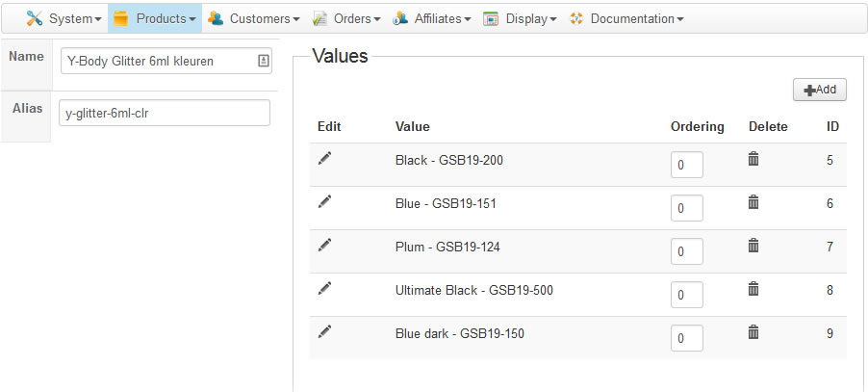
Task: Focus ordering field for Black - GSB19-200
Action: pos(686,166)
